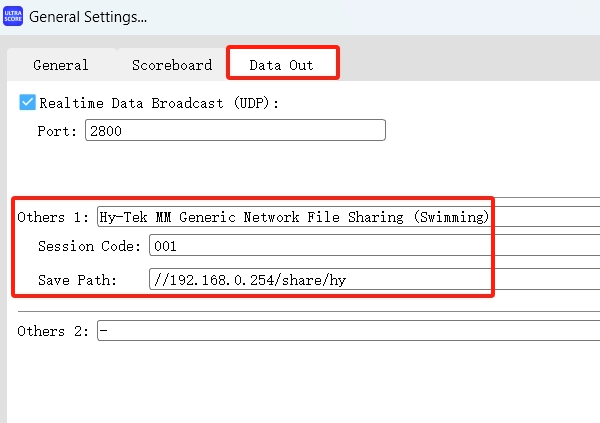The height and width of the screenshot is (423, 600).
Task: Open the Scoreboard tab
Action: point(172,65)
